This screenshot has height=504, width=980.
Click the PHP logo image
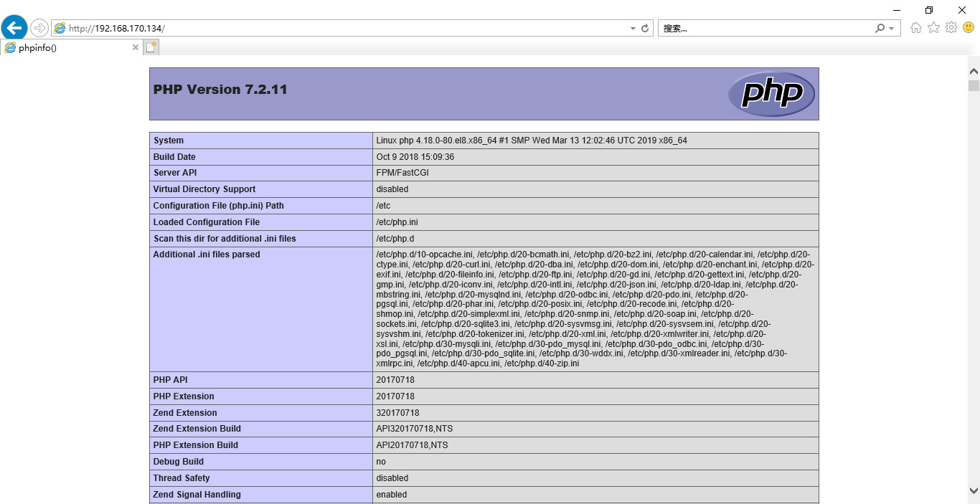click(x=771, y=93)
